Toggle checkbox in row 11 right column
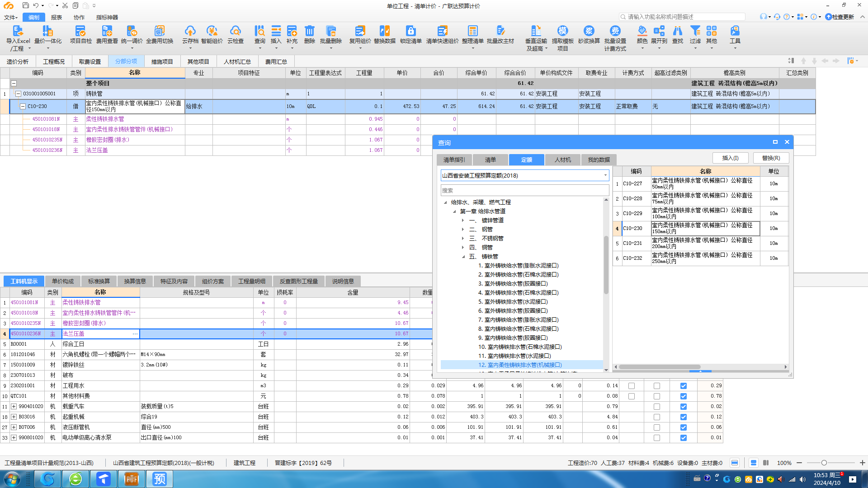This screenshot has width=868, height=488. tap(683, 406)
